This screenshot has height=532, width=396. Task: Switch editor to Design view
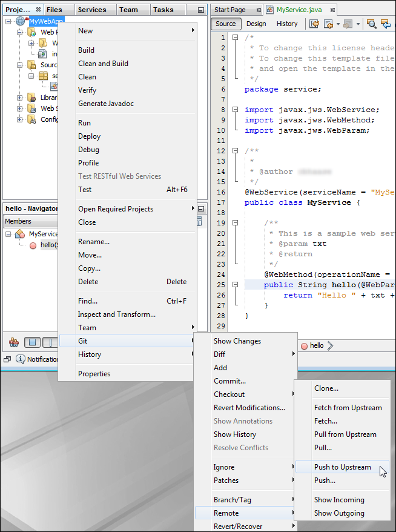tap(256, 24)
